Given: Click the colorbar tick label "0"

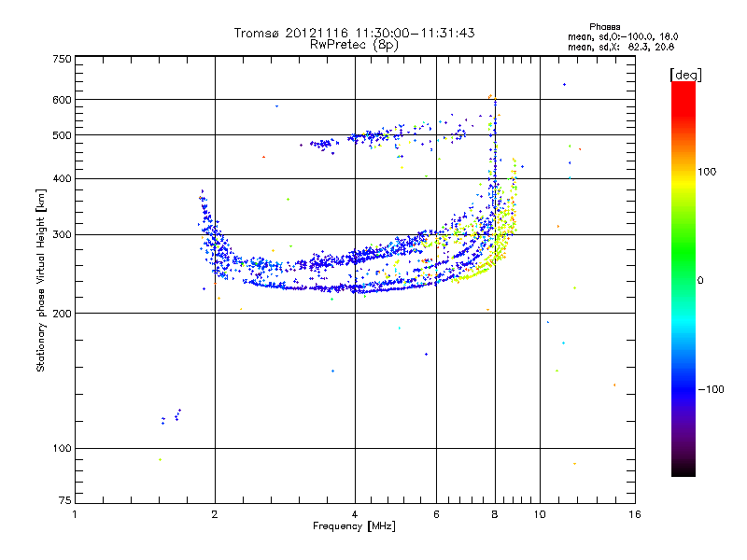Looking at the screenshot, I should [700, 281].
